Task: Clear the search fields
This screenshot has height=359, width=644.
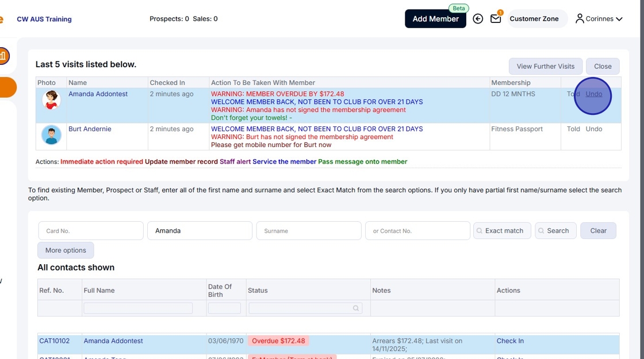Action: (598, 230)
